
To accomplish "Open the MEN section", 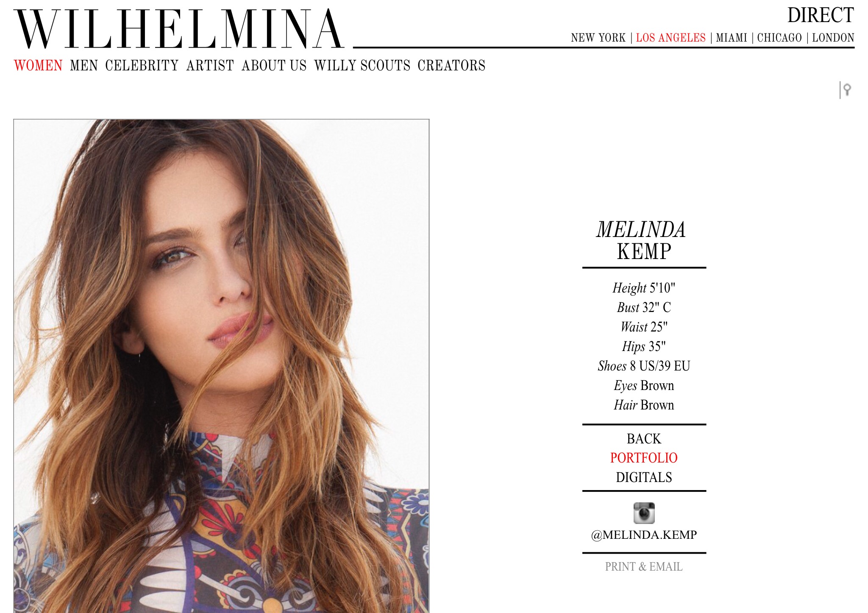I will pos(84,65).
